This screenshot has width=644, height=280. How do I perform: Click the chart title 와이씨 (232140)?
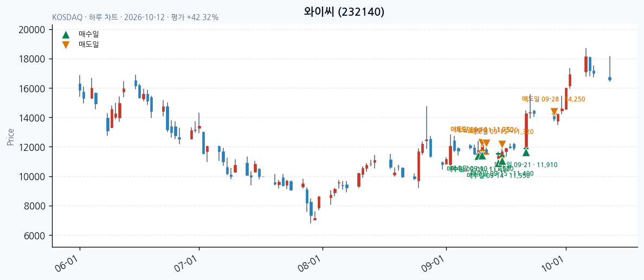click(x=344, y=12)
